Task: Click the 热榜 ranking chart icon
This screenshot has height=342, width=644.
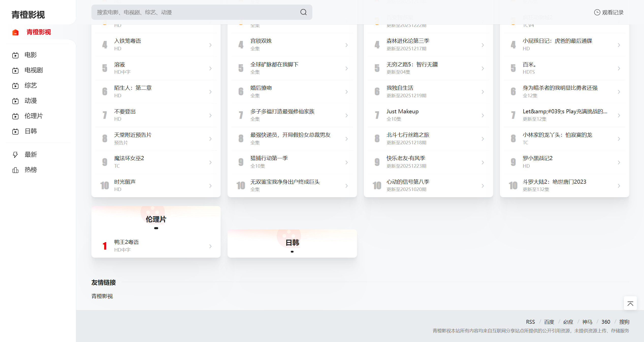Action: pyautogui.click(x=15, y=170)
